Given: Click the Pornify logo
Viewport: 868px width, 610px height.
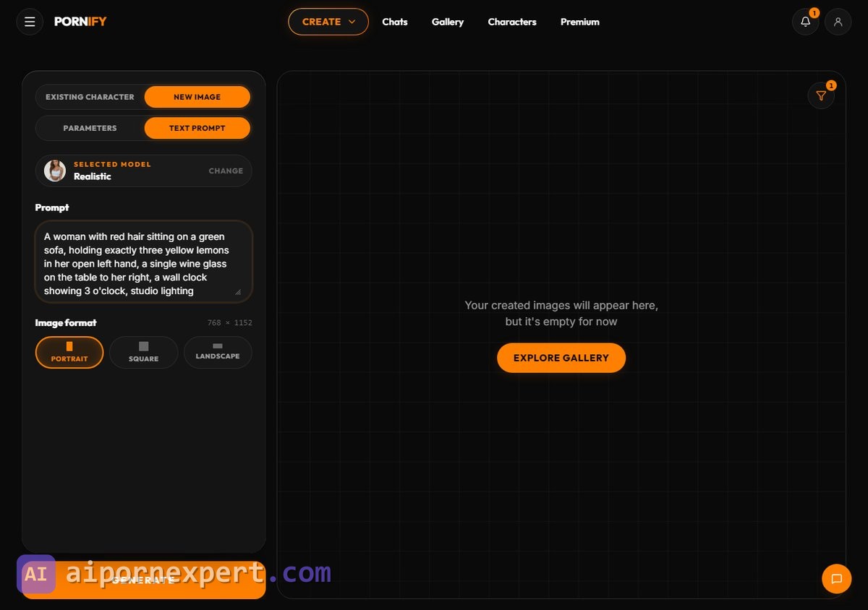Looking at the screenshot, I should pyautogui.click(x=80, y=22).
